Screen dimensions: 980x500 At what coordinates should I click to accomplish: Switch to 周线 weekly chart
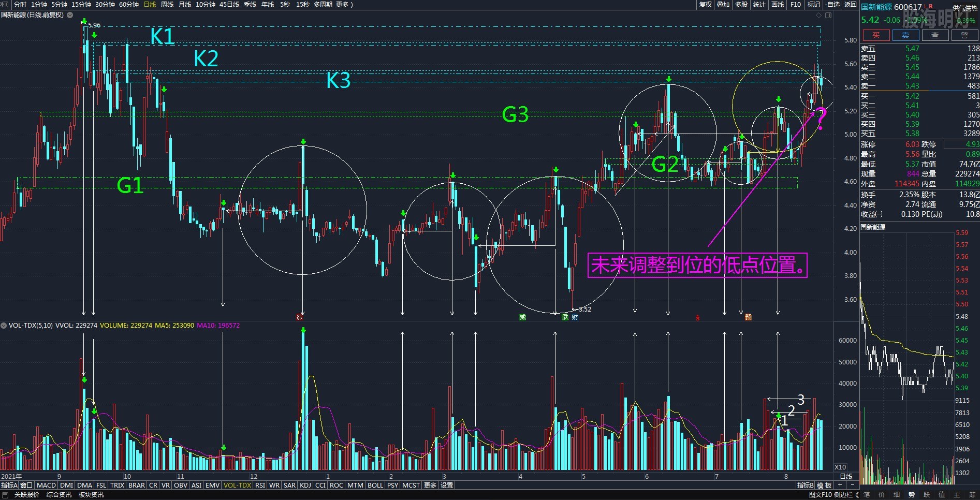coord(167,4)
